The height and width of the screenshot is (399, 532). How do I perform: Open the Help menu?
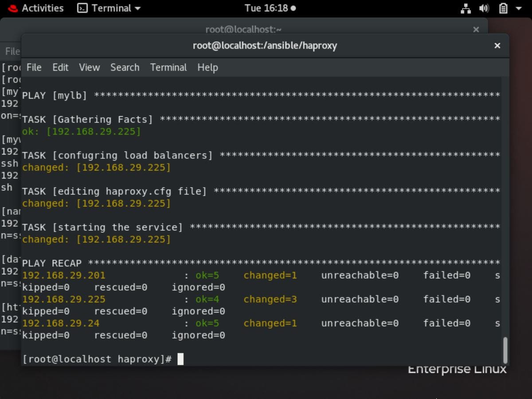coord(207,67)
